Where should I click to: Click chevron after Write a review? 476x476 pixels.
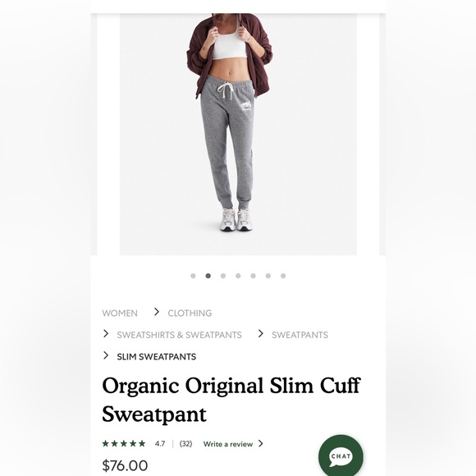(261, 443)
